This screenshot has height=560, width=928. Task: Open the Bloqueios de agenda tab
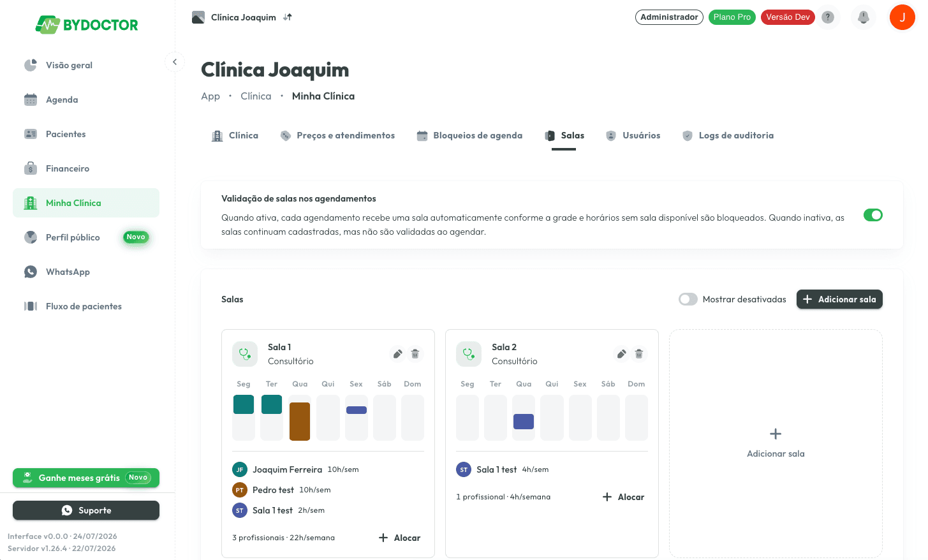tap(469, 135)
